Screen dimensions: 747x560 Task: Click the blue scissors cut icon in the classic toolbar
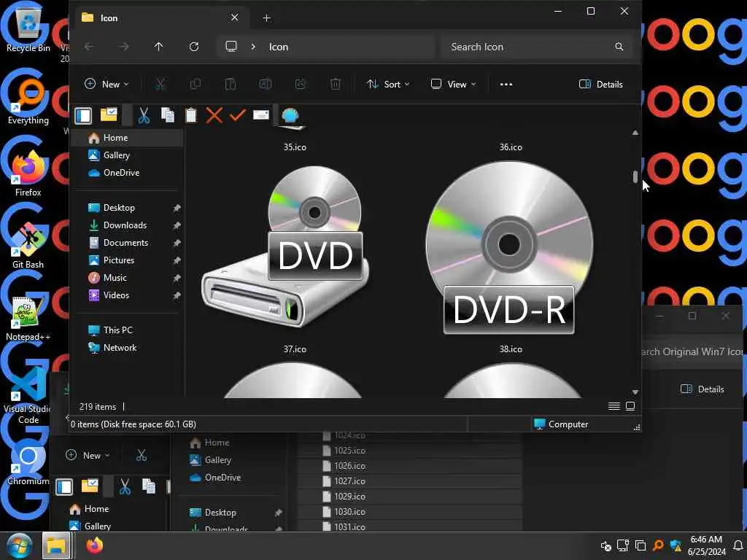pos(144,115)
